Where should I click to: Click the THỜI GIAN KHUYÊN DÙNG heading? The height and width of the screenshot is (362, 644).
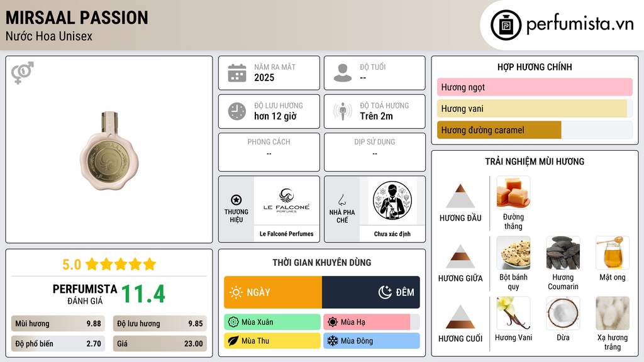click(x=322, y=263)
